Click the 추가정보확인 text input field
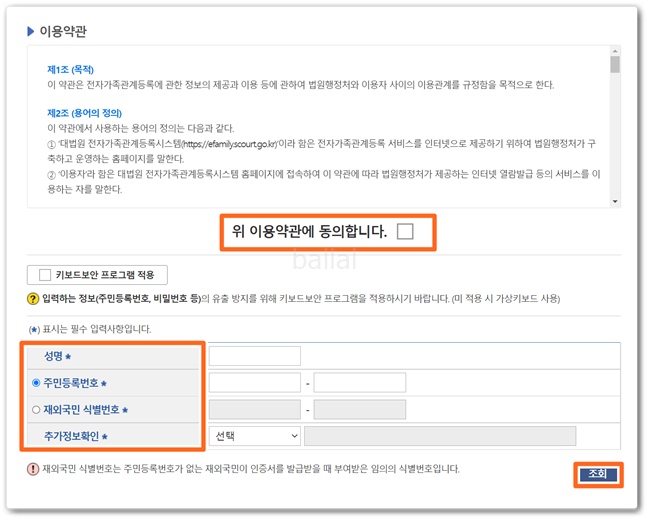 (x=440, y=436)
